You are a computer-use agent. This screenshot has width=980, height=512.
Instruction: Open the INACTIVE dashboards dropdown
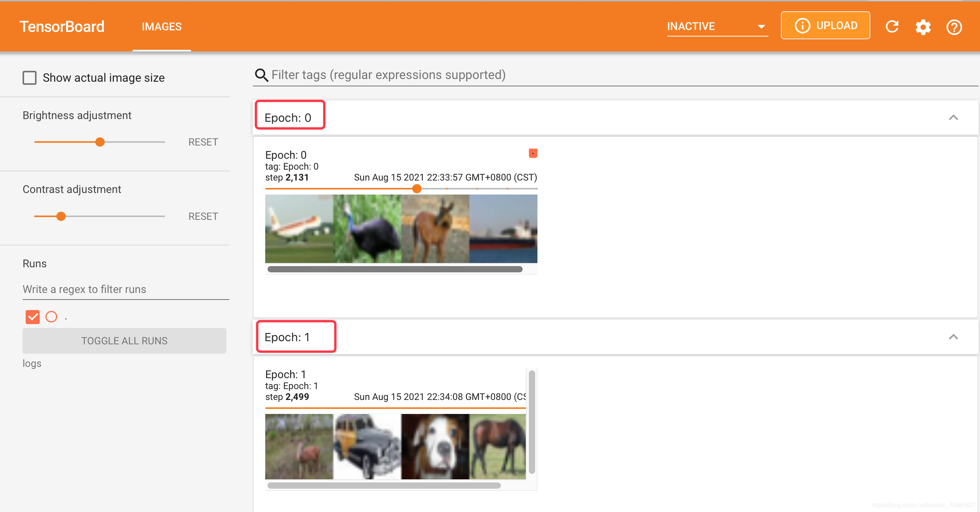coord(717,26)
